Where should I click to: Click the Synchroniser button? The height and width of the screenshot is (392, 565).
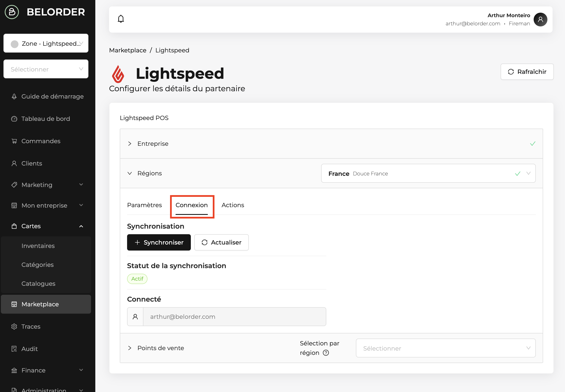[159, 242]
